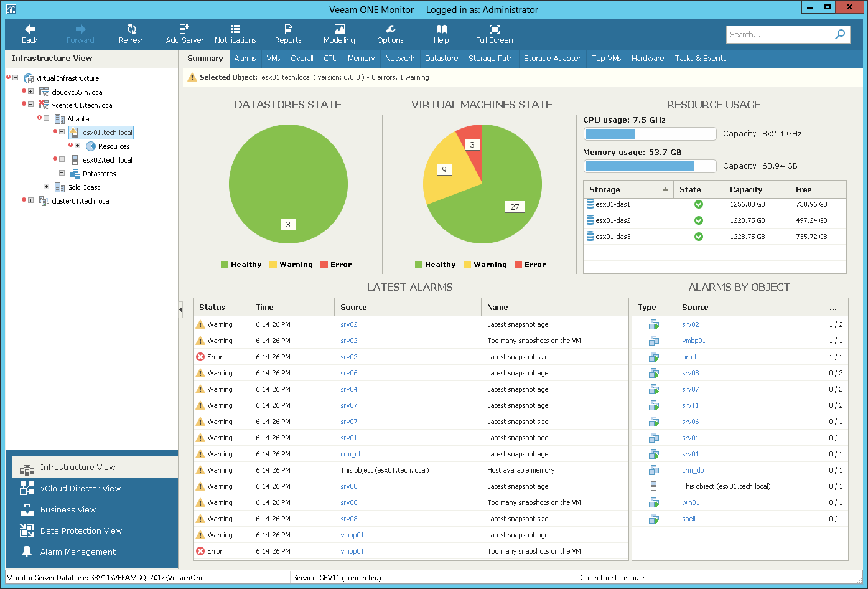868x589 pixels.
Task: Click the host type icon for This object row
Action: coord(654,486)
